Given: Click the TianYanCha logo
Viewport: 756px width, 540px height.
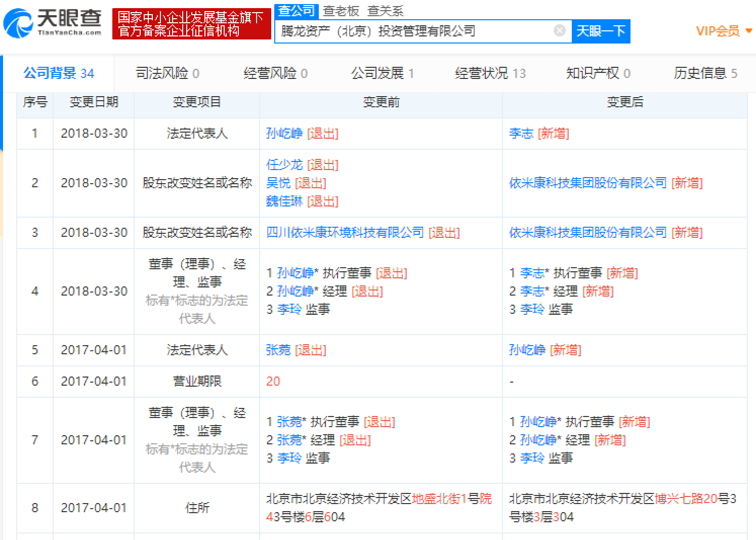Looking at the screenshot, I should pos(53,23).
